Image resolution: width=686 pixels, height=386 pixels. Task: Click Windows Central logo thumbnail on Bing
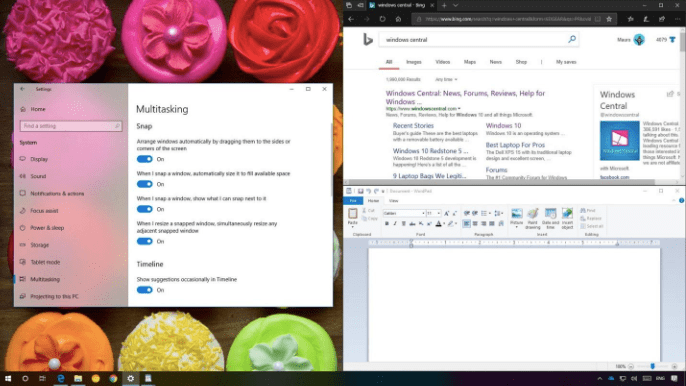tap(620, 140)
